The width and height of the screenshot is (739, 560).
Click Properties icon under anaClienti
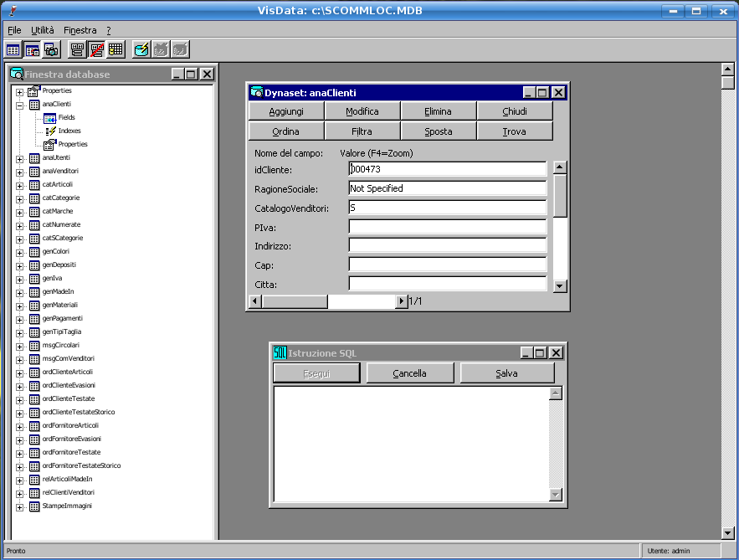tap(49, 144)
